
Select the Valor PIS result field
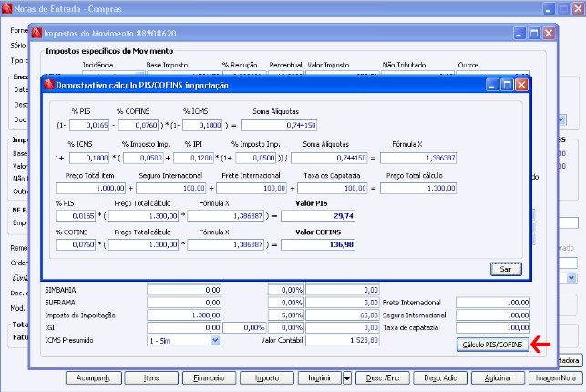point(318,216)
